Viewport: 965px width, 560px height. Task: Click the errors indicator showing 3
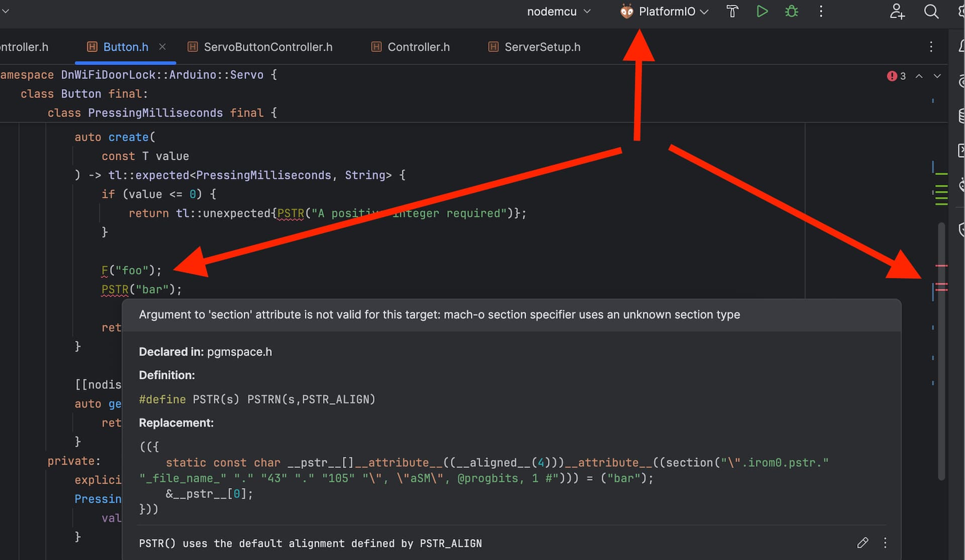[897, 76]
